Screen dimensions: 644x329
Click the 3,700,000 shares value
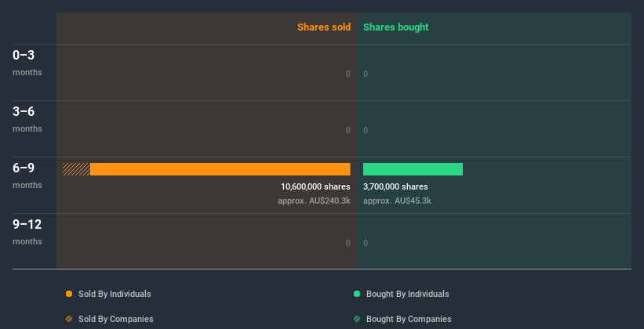click(395, 186)
